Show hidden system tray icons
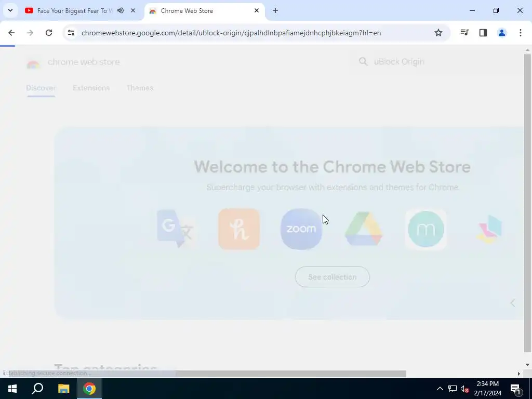 (x=440, y=389)
